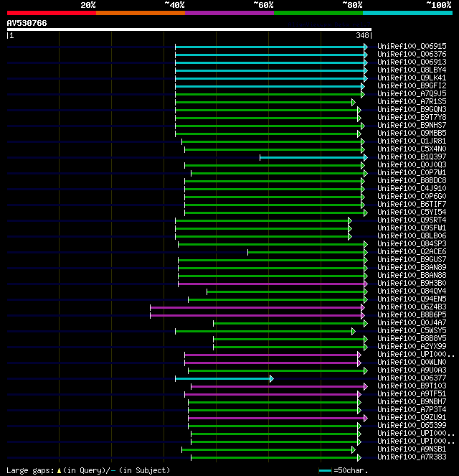Select the UniRef100_C0P7W1 label
The height and width of the screenshot is (476, 459).
412,172
